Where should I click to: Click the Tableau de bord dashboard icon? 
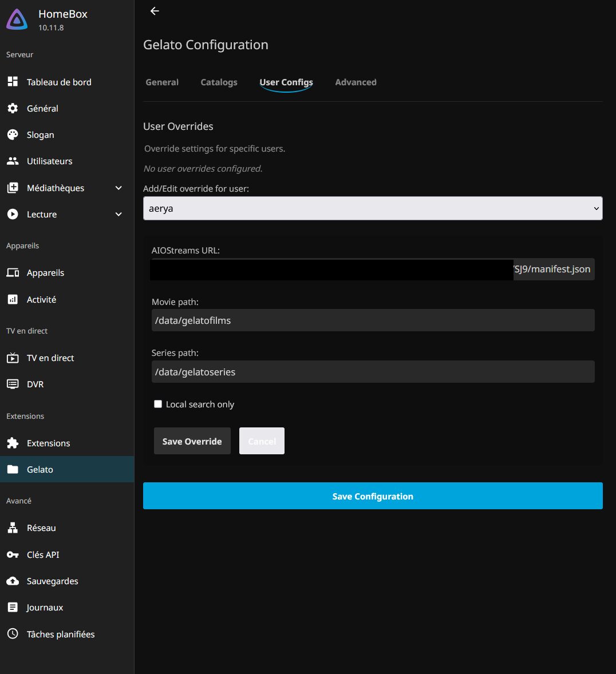click(13, 82)
